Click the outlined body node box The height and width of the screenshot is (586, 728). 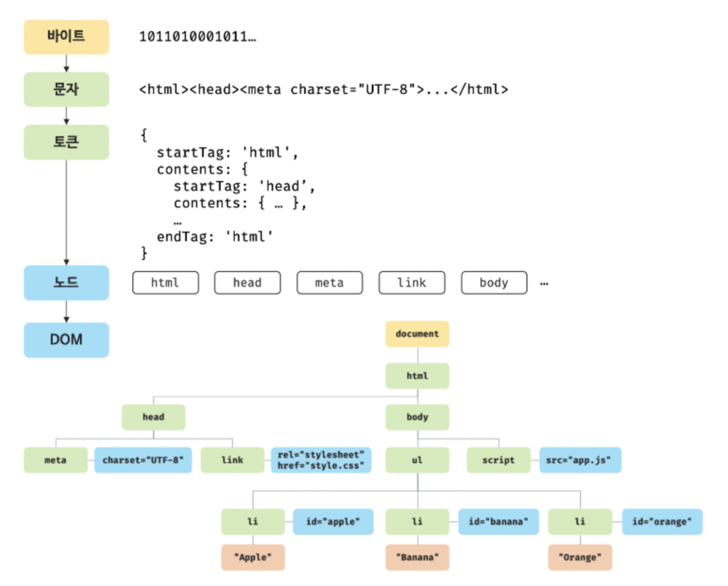click(x=494, y=282)
